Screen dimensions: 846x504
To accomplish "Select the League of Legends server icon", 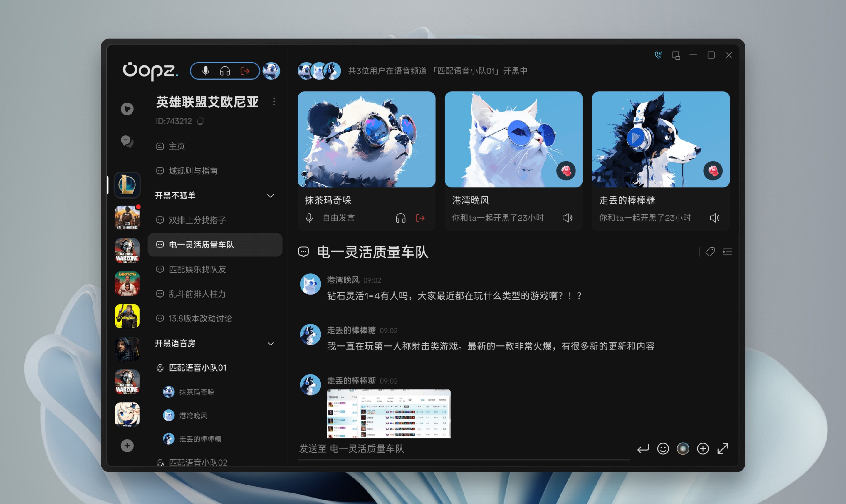I will tap(127, 185).
